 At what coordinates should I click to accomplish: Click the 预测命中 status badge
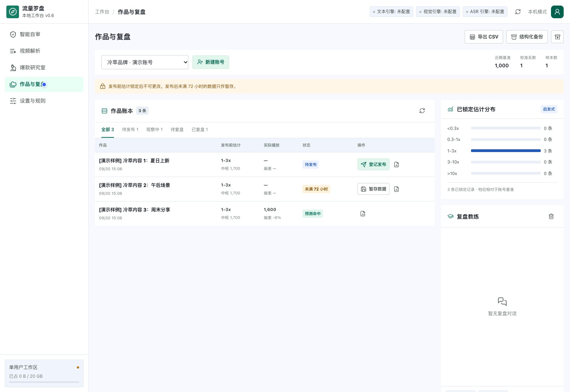[x=313, y=214]
